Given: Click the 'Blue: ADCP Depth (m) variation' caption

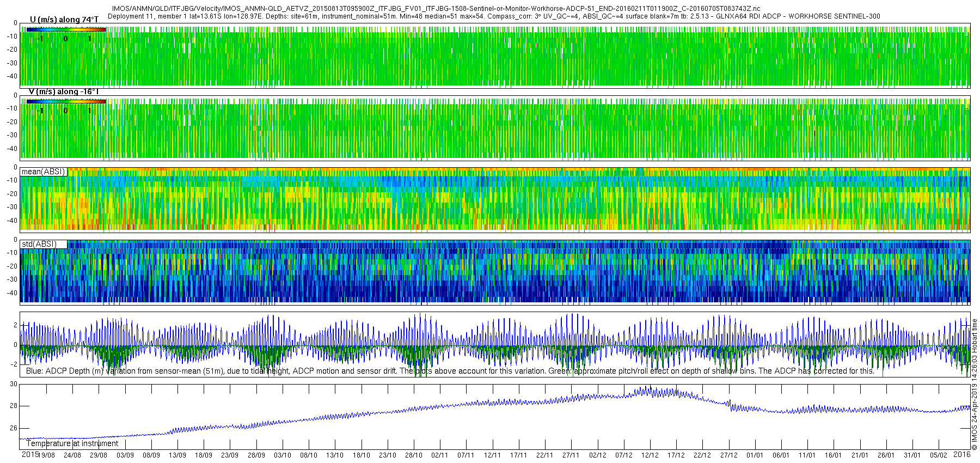Looking at the screenshot, I should pyautogui.click(x=450, y=371).
